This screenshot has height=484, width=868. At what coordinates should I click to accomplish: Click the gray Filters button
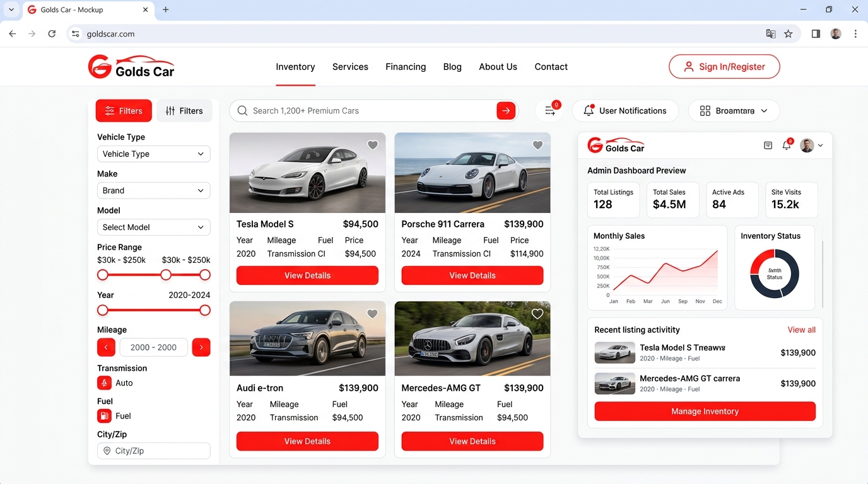click(184, 111)
